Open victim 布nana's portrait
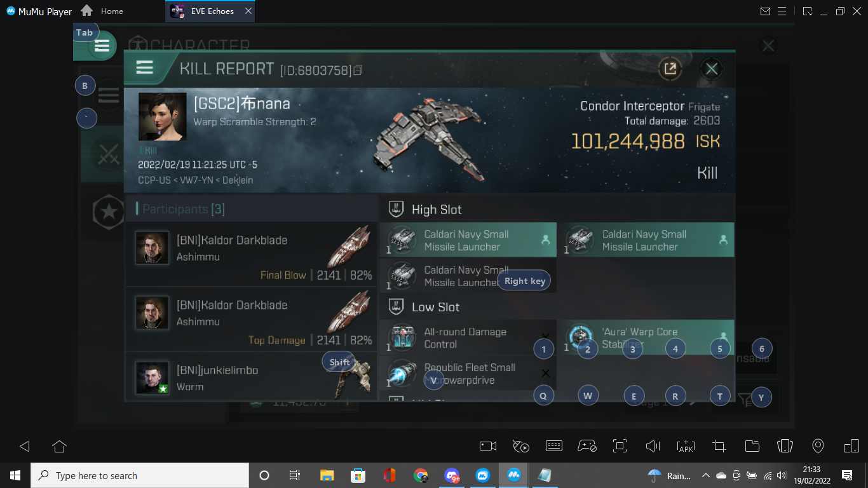Viewport: 868px width, 488px height. 163,116
